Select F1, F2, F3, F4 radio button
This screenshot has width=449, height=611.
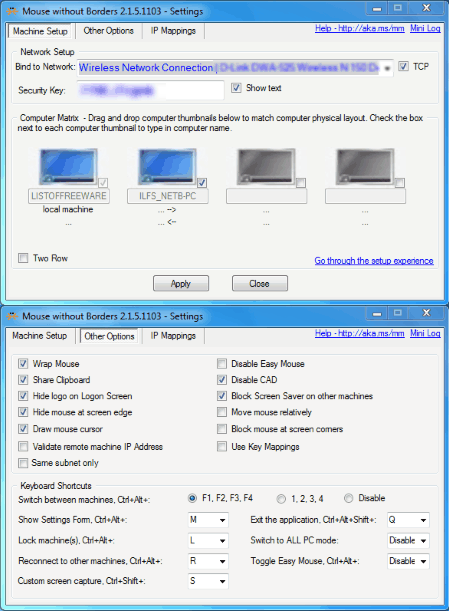(x=192, y=498)
